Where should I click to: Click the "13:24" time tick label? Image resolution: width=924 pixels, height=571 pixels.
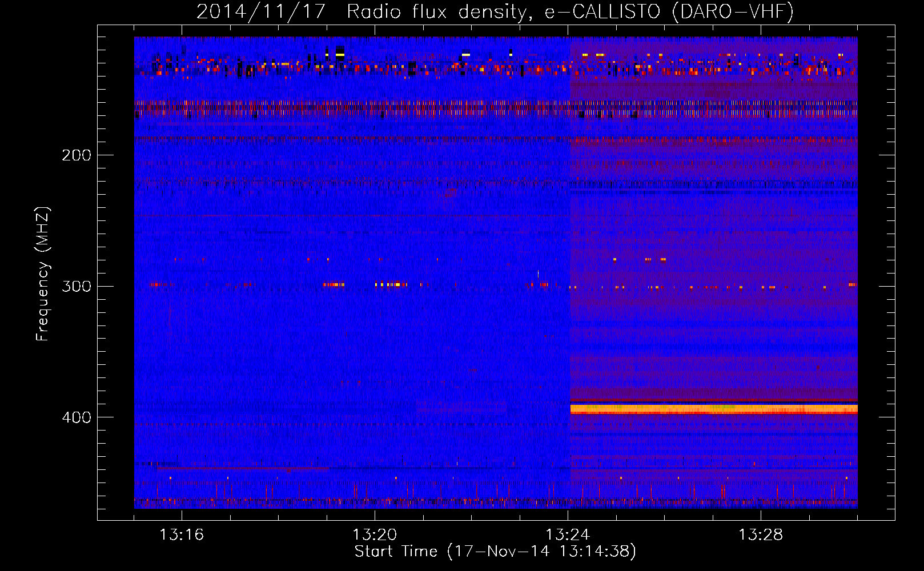568,535
